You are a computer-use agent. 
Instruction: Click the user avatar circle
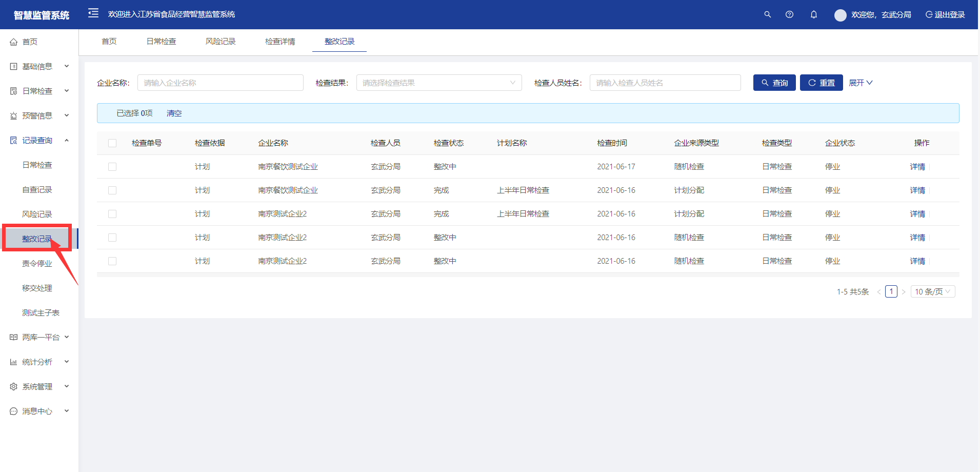(840, 15)
